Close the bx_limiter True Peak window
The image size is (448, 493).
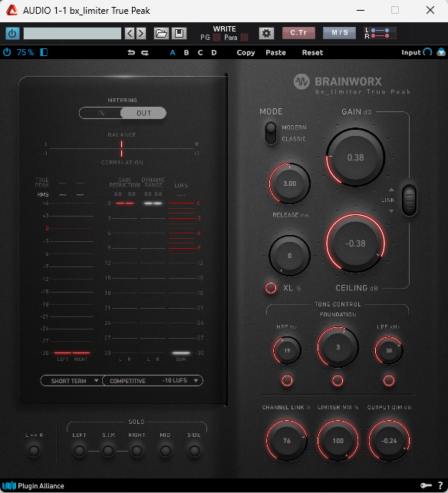click(x=430, y=10)
